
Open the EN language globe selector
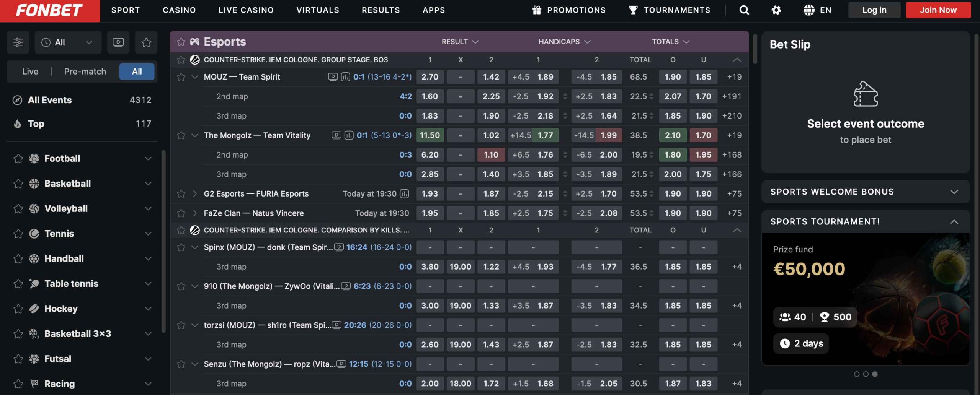(x=817, y=10)
